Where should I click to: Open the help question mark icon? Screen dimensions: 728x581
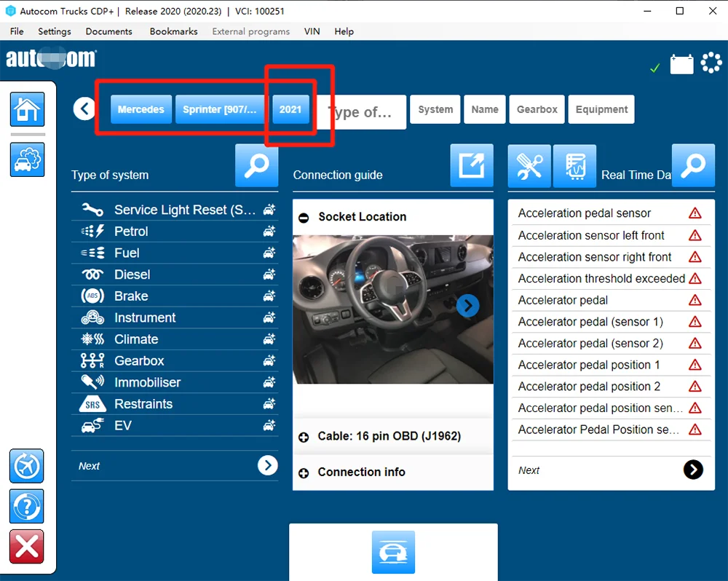coord(26,506)
